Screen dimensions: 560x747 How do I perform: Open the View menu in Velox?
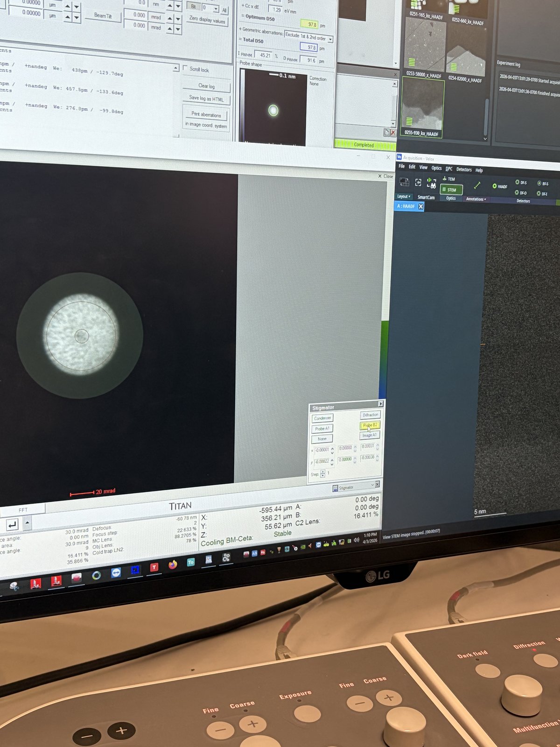pyautogui.click(x=423, y=167)
